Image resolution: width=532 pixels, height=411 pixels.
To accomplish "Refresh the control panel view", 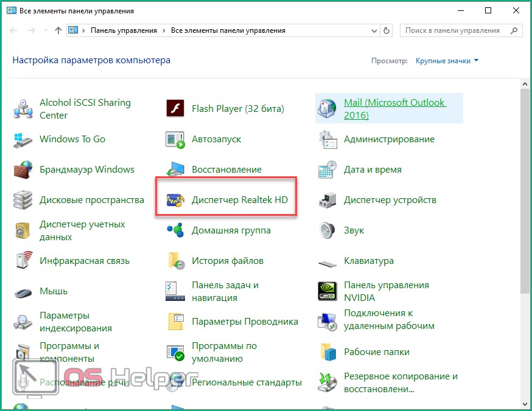I will pyautogui.click(x=387, y=31).
